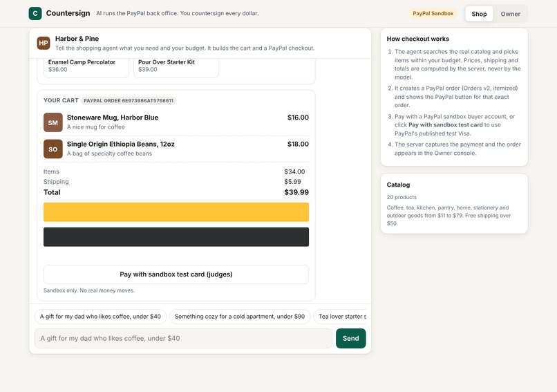Pay with sandbox test card (judges)
Screen dimensions: 557x392
176,274
